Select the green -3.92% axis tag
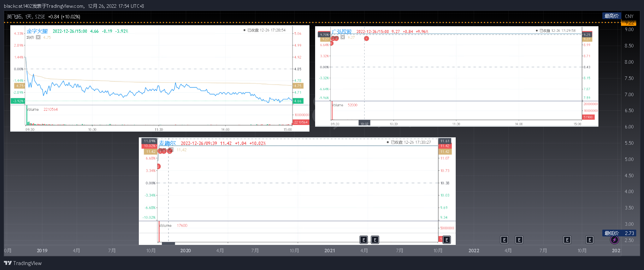 [x=18, y=101]
